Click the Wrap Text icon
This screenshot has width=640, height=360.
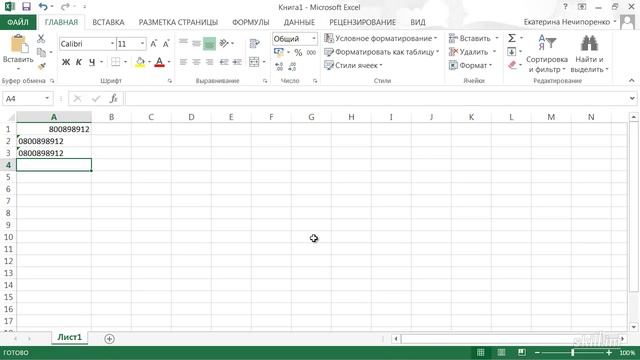click(255, 43)
